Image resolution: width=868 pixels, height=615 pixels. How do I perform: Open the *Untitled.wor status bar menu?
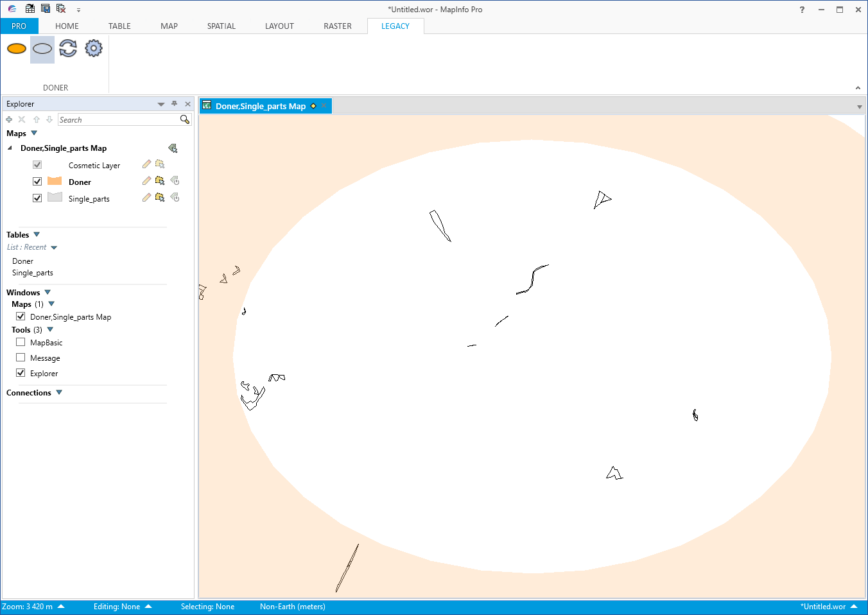coord(829,607)
